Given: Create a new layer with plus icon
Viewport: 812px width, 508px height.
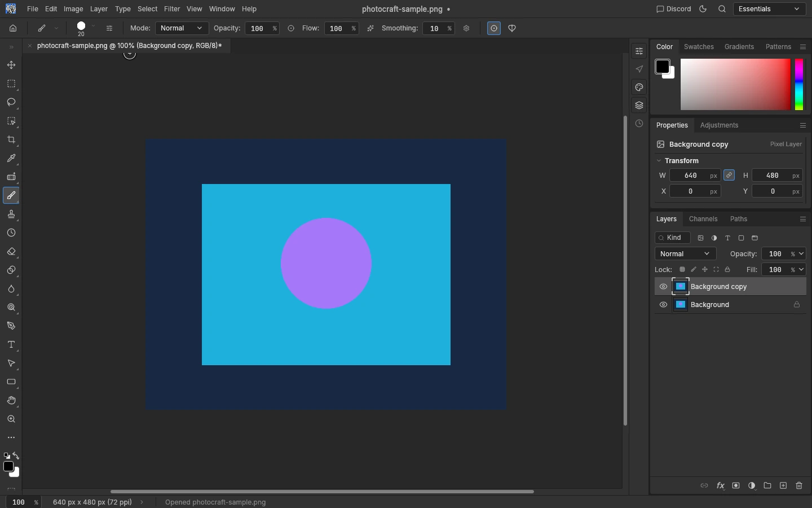Looking at the screenshot, I should click(783, 485).
